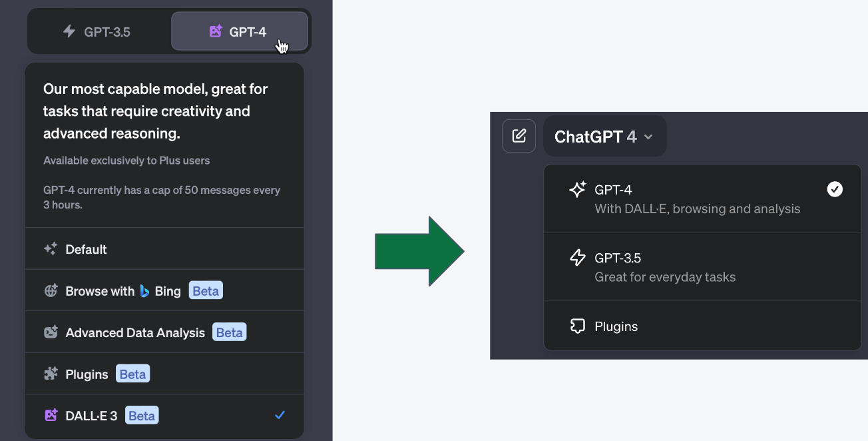Viewport: 868px width, 441px height.
Task: Click the sparkles icon beside Default
Action: point(51,249)
